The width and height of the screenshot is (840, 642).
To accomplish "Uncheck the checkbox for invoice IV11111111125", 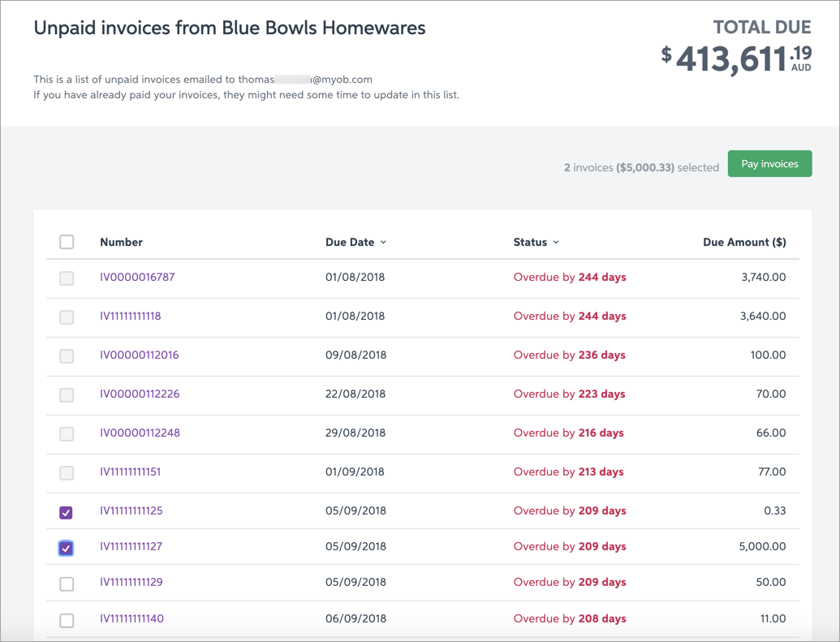I will 67,512.
